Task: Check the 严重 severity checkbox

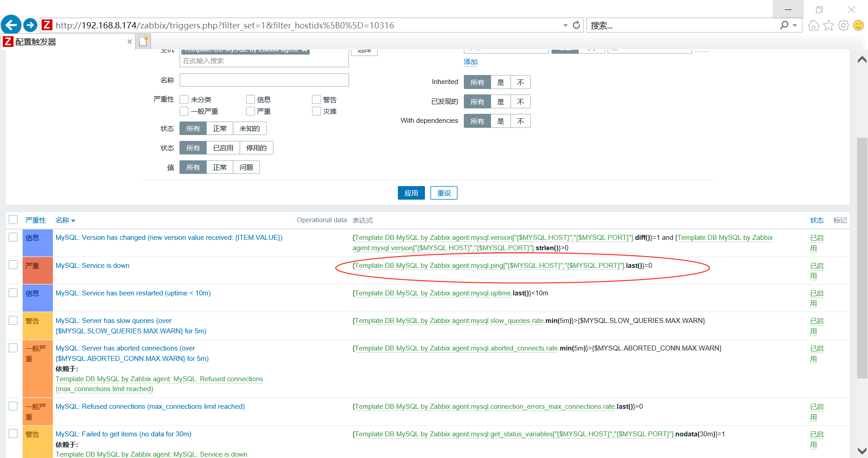Action: click(x=250, y=111)
